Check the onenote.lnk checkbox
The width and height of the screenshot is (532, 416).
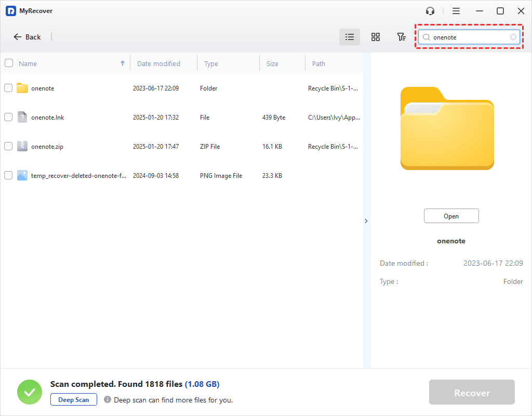(8, 117)
